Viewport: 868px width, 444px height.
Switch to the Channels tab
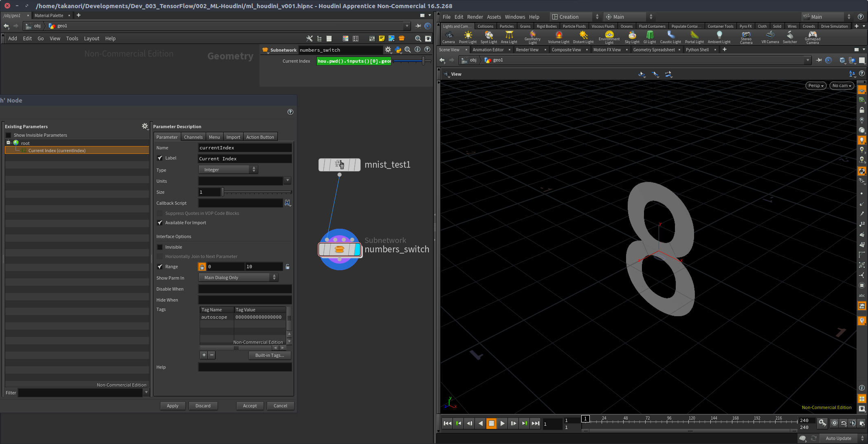(193, 137)
